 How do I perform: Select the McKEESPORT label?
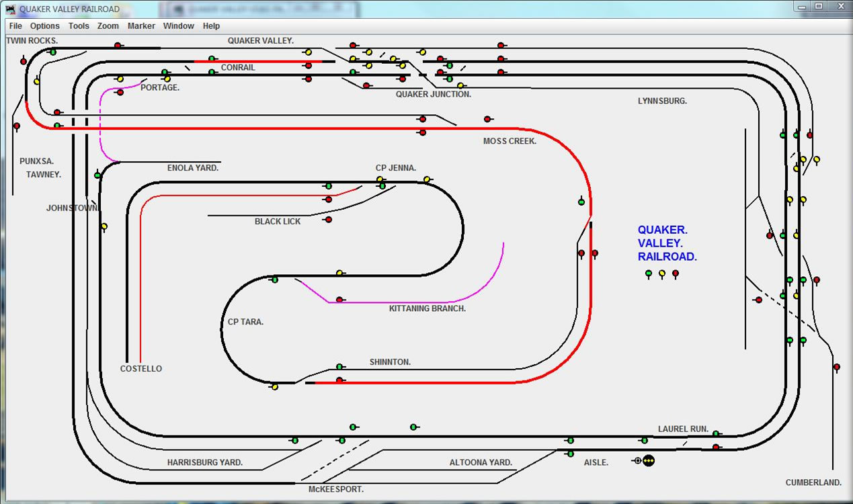pos(336,490)
